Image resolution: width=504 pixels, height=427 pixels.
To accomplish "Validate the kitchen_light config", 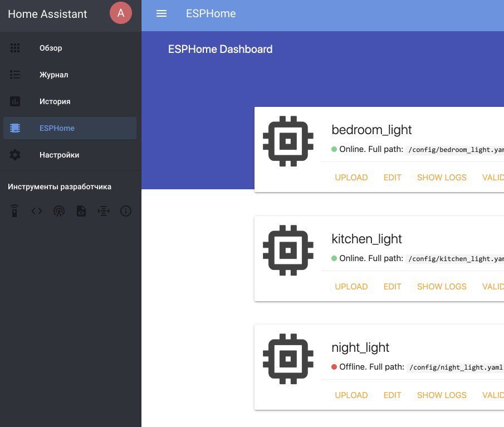I will tap(493, 287).
